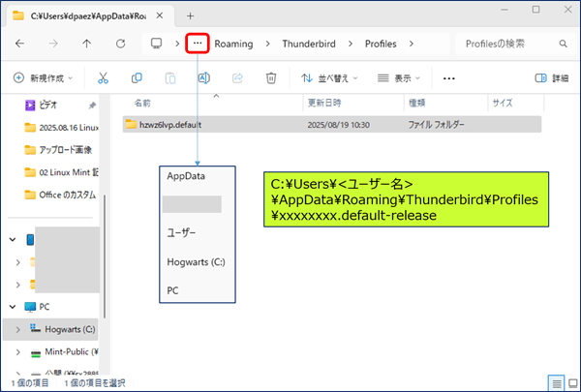This screenshot has width=581, height=392.
Task: Select the hzwz6lvp.default folder
Action: click(332, 125)
